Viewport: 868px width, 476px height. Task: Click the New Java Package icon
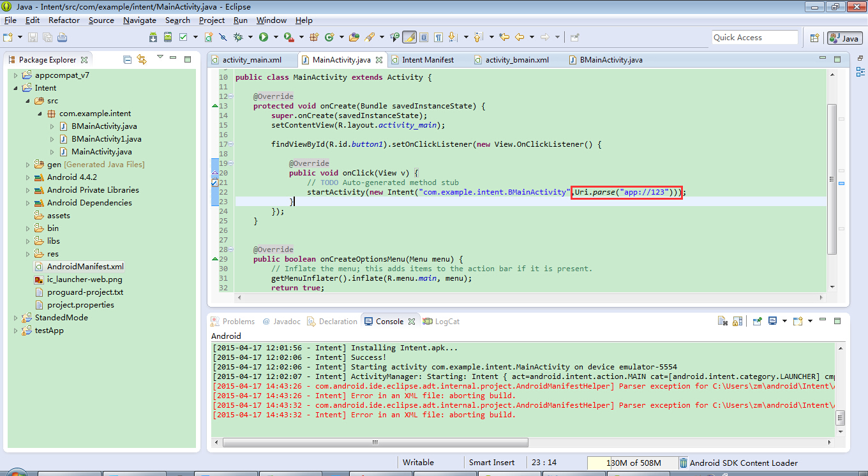click(314, 37)
